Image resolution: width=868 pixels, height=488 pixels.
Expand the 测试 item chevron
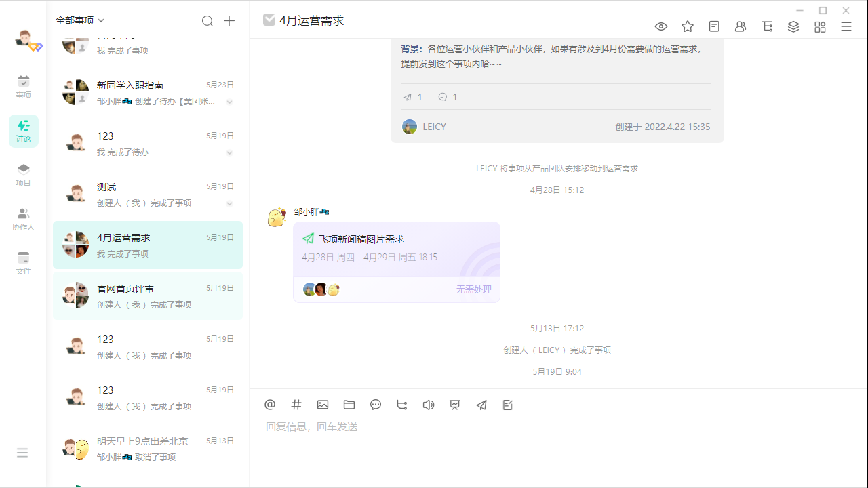coord(229,204)
